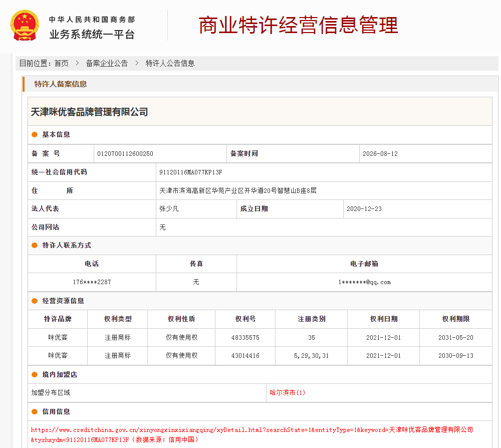Click phone number 176****2287
Image resolution: width=501 pixels, height=448 pixels.
pos(92,282)
